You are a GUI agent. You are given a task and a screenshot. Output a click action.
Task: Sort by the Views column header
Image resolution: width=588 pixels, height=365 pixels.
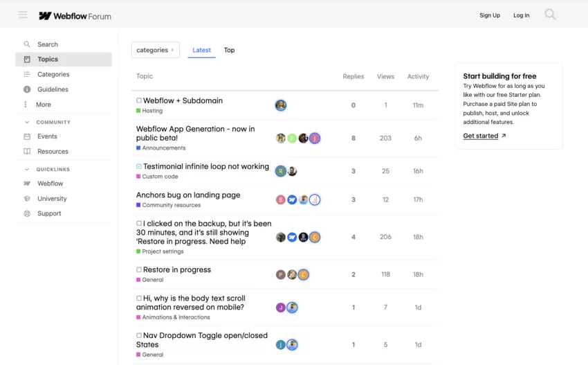(385, 77)
